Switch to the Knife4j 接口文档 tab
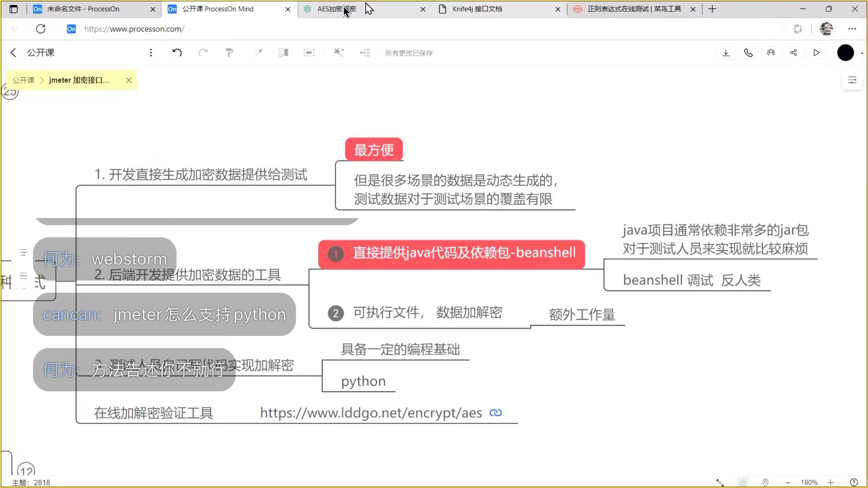This screenshot has height=488, width=868. tap(477, 9)
